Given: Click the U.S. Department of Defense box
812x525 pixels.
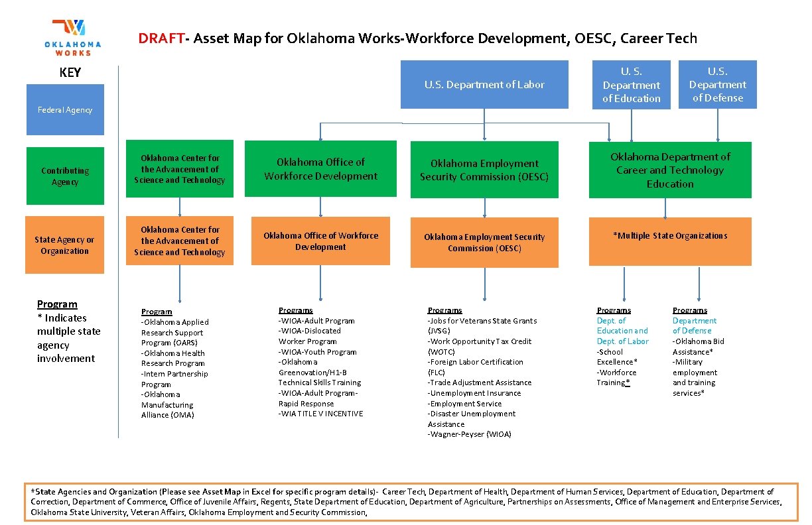Looking at the screenshot, I should point(718,84).
